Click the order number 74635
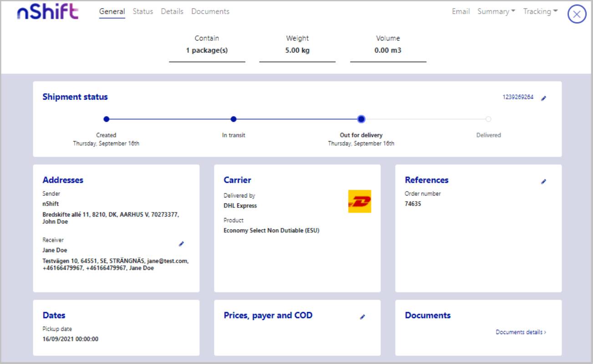593x364 pixels. 413,204
